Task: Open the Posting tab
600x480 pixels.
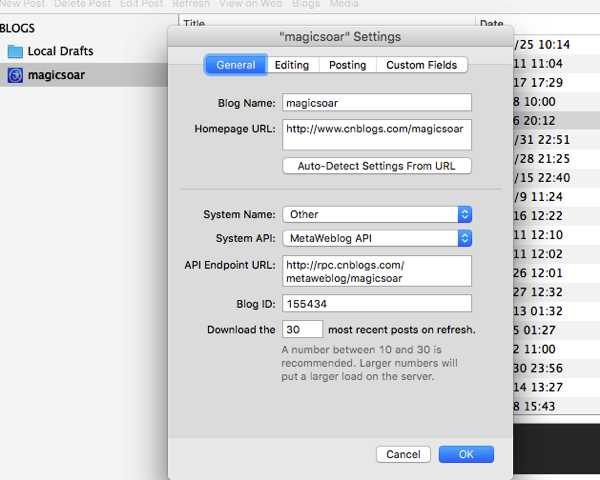Action: [x=347, y=65]
